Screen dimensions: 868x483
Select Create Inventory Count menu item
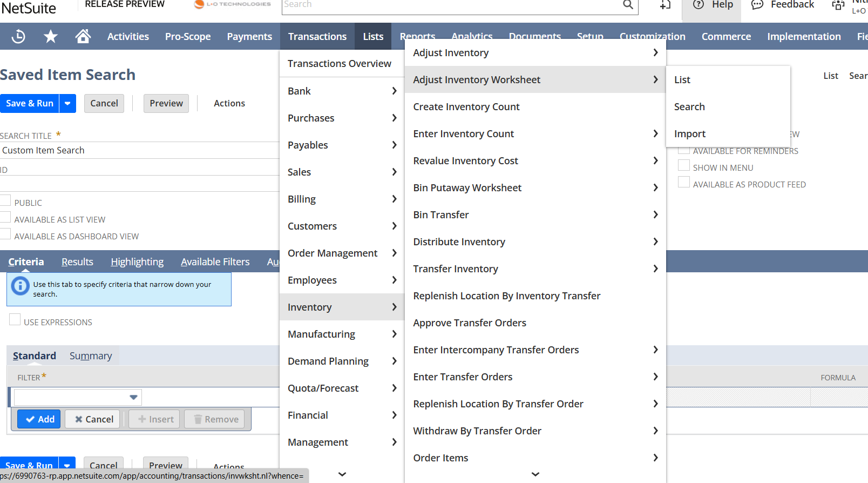(x=466, y=107)
